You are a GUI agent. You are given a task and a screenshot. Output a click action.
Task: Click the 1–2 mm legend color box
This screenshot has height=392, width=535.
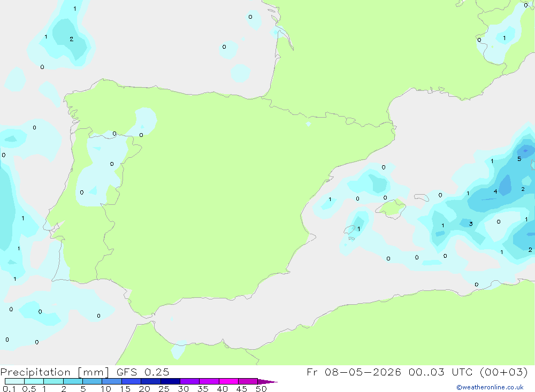(x=53, y=381)
